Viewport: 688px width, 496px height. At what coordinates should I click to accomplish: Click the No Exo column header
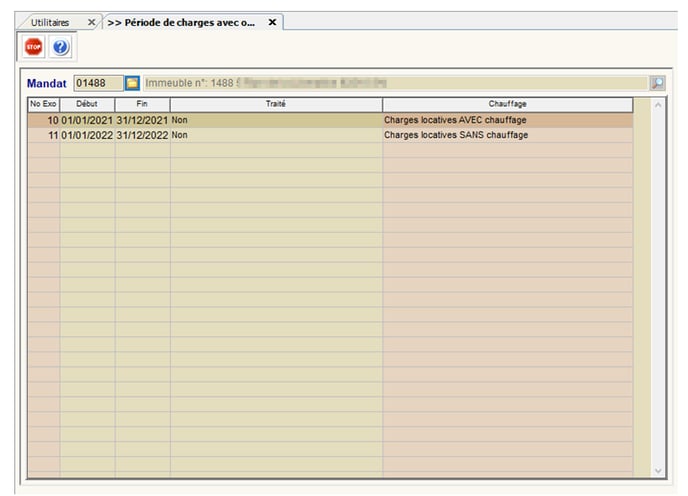(x=43, y=104)
